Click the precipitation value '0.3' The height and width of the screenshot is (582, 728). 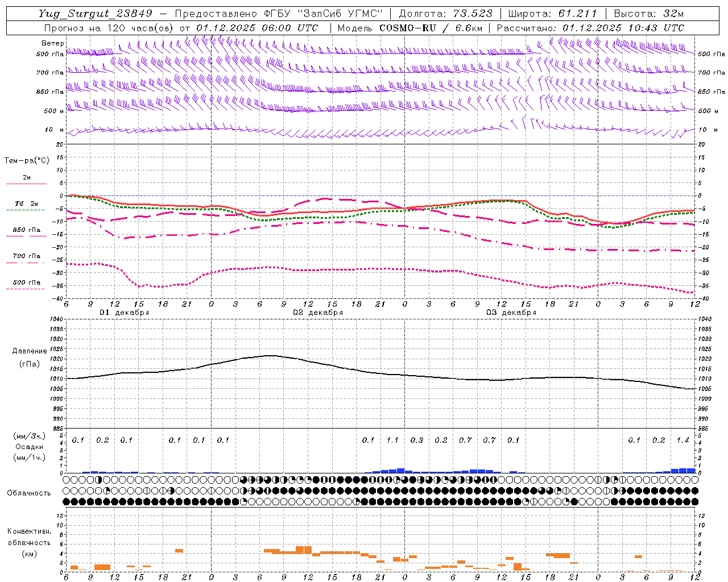[417, 440]
